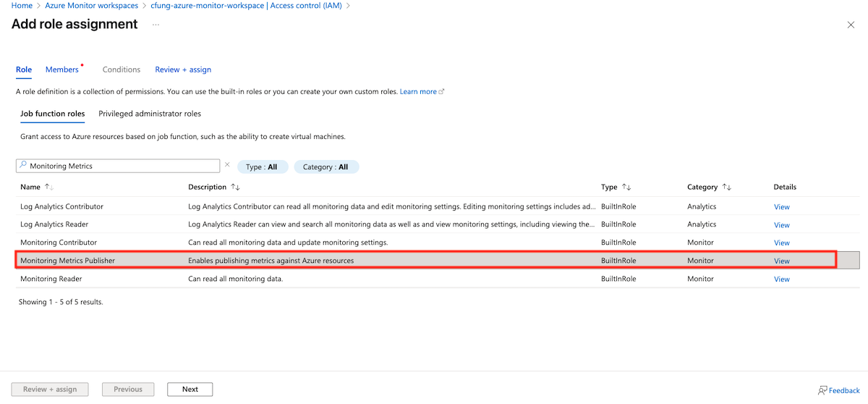Sort by the Category column arrows

click(726, 187)
